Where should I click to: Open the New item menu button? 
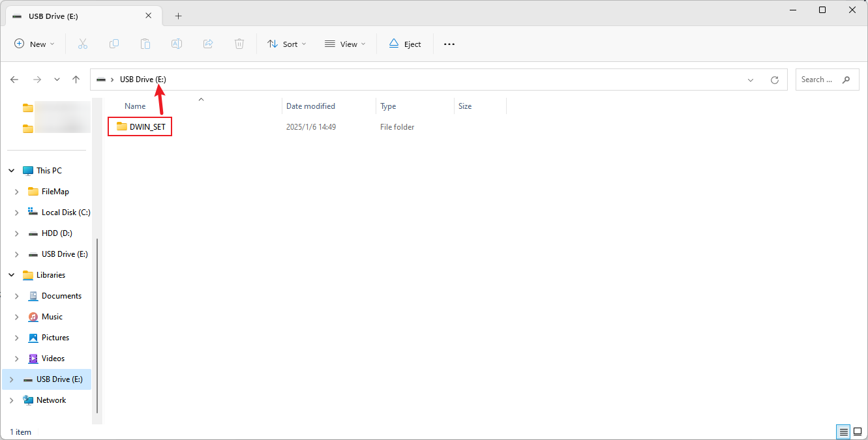35,44
